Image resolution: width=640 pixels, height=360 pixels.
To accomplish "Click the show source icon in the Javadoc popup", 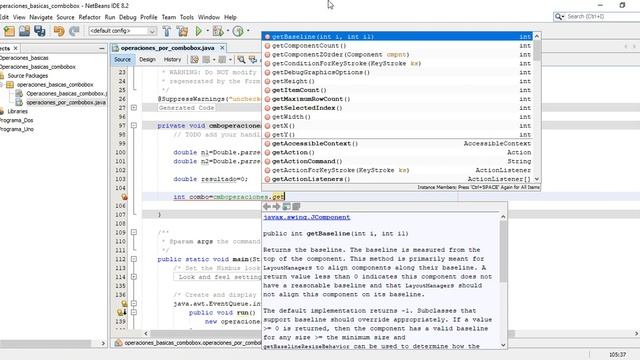I will (x=296, y=207).
